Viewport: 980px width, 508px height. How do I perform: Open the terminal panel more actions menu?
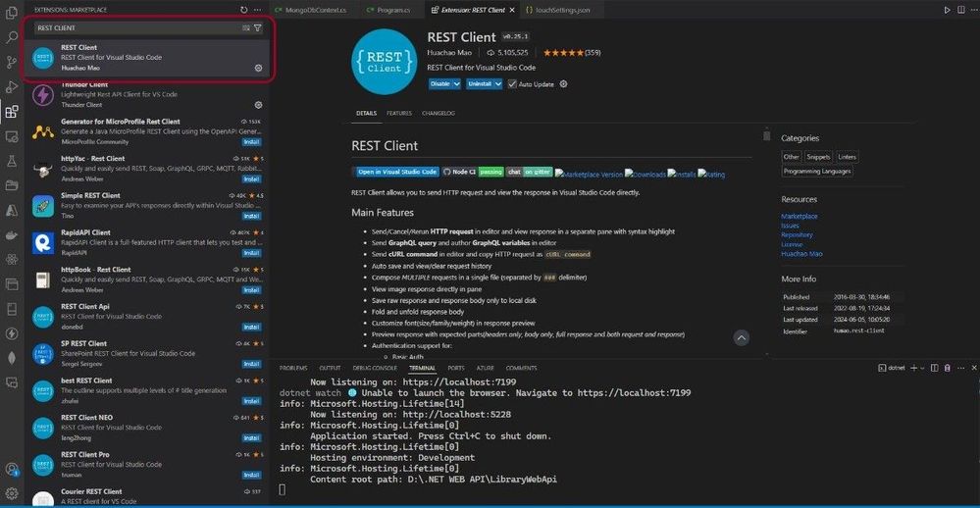pos(961,368)
